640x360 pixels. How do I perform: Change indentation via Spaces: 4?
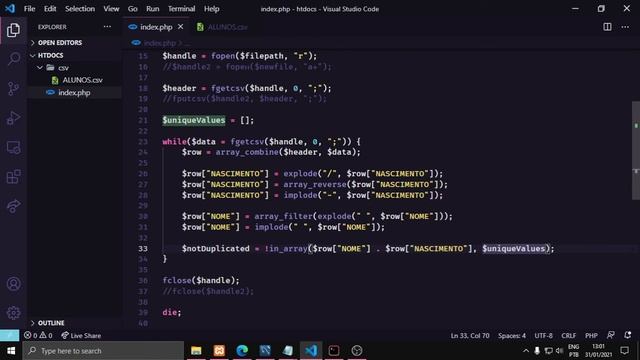tap(512, 336)
